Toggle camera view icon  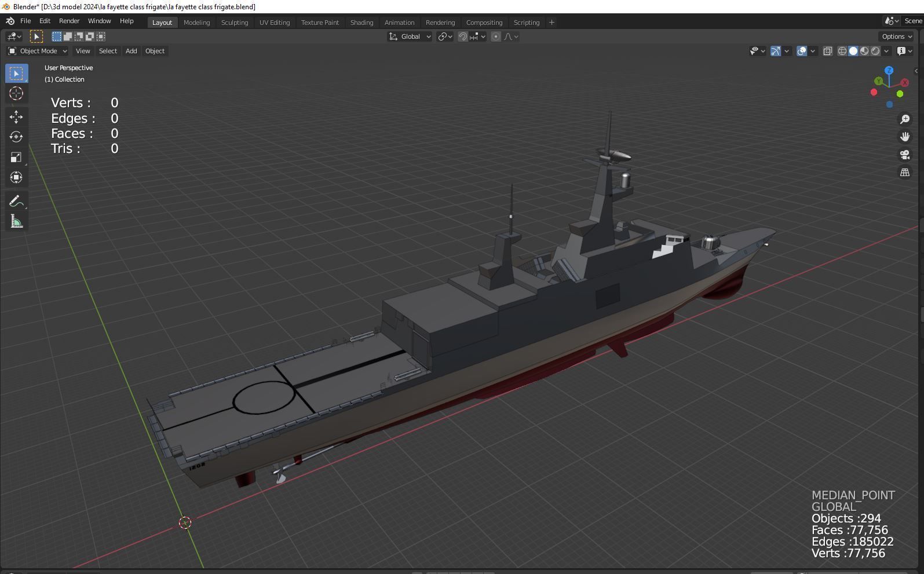905,155
